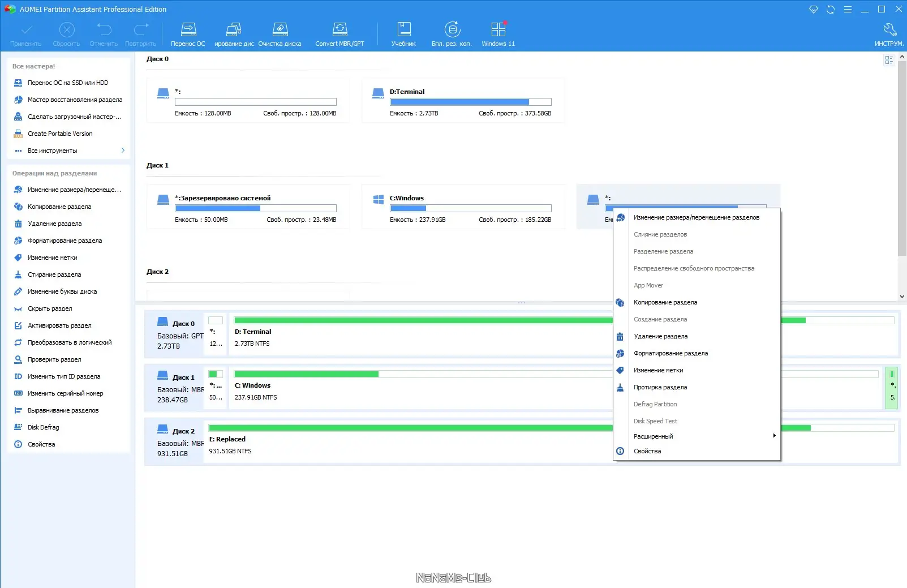
Task: Select Протирка раздела in context menu
Action: [x=697, y=387]
